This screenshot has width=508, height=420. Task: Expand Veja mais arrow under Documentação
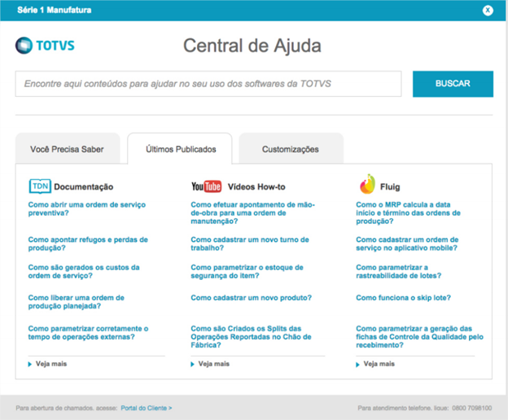30,365
